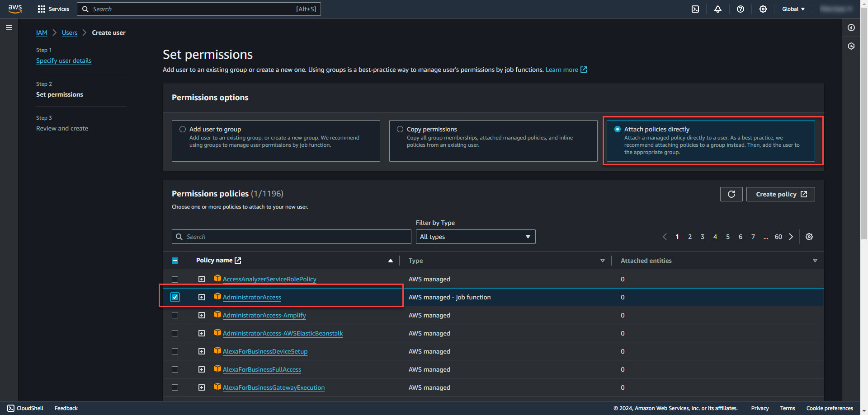Go to next policies page arrow
Screen dimensions: 868x415
791,237
